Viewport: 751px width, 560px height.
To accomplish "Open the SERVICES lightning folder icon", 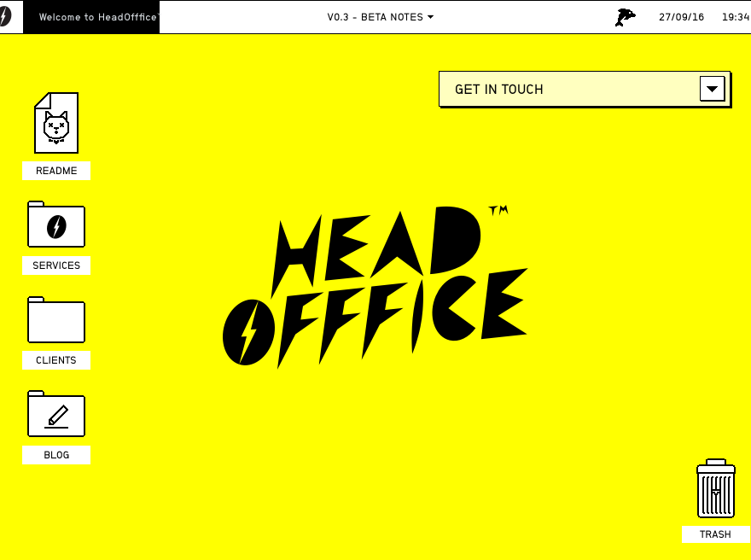I will point(56,225).
